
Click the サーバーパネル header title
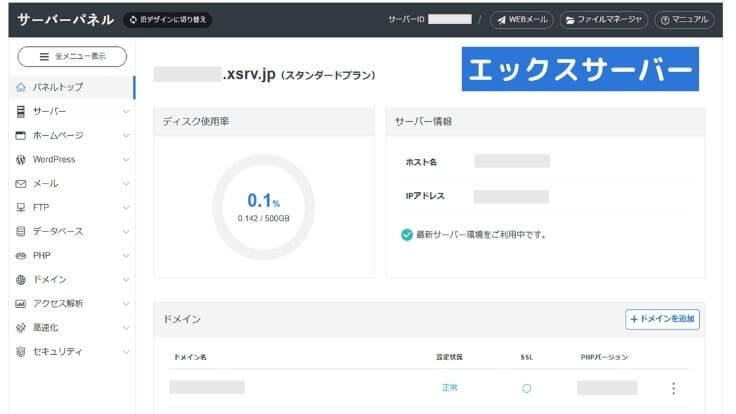(x=66, y=20)
